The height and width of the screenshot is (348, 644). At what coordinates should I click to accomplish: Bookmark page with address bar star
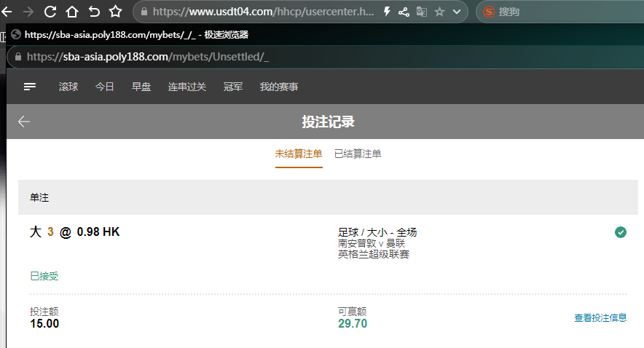(439, 12)
